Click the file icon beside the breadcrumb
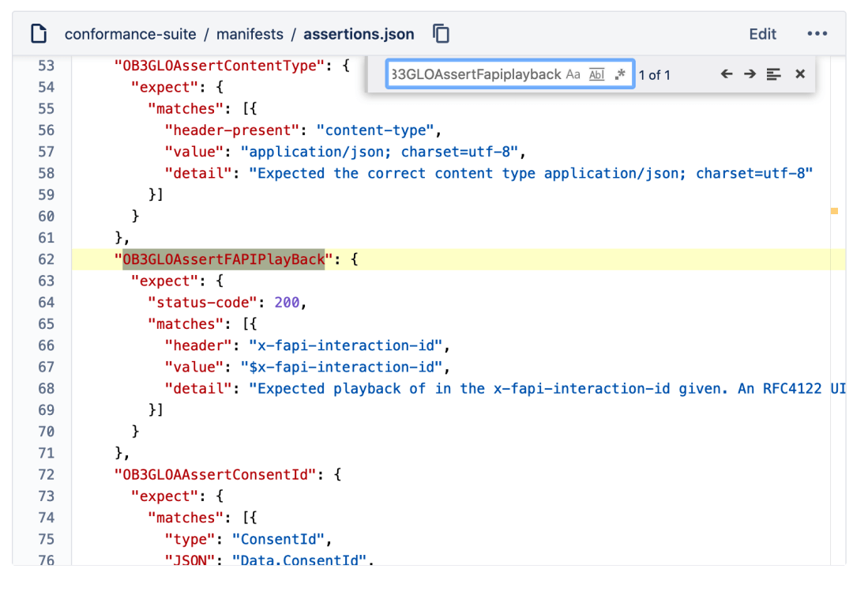The height and width of the screenshot is (592, 868). point(39,34)
